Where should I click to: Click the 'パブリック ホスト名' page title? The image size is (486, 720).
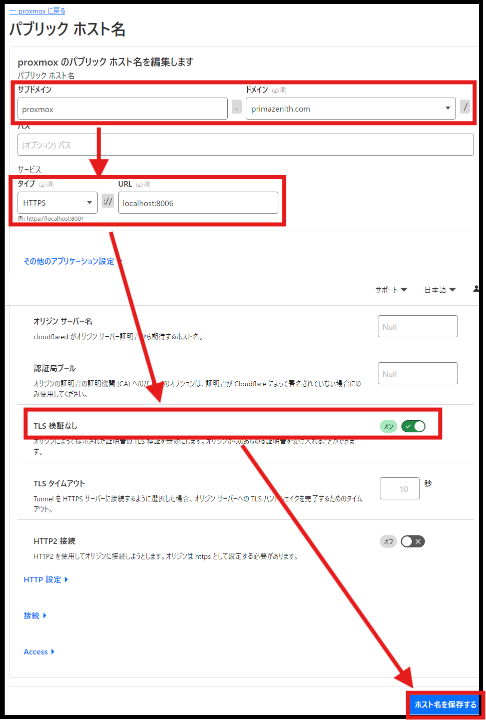click(x=67, y=30)
